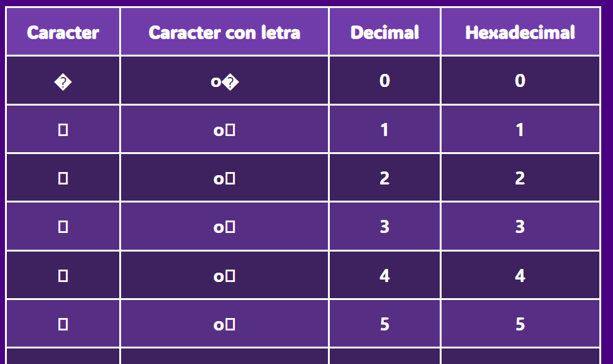Select the Hexadecimal cell with value 1
Viewport: 613px width, 364px height.
point(520,129)
